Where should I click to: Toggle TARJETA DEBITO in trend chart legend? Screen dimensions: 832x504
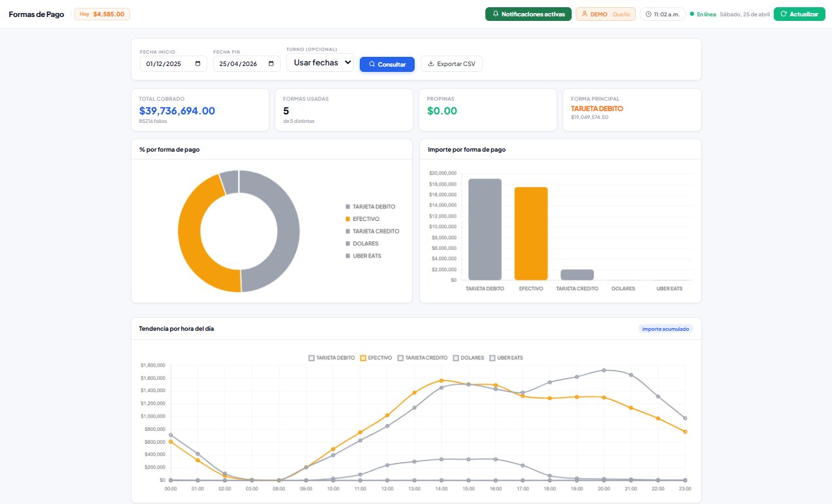331,358
